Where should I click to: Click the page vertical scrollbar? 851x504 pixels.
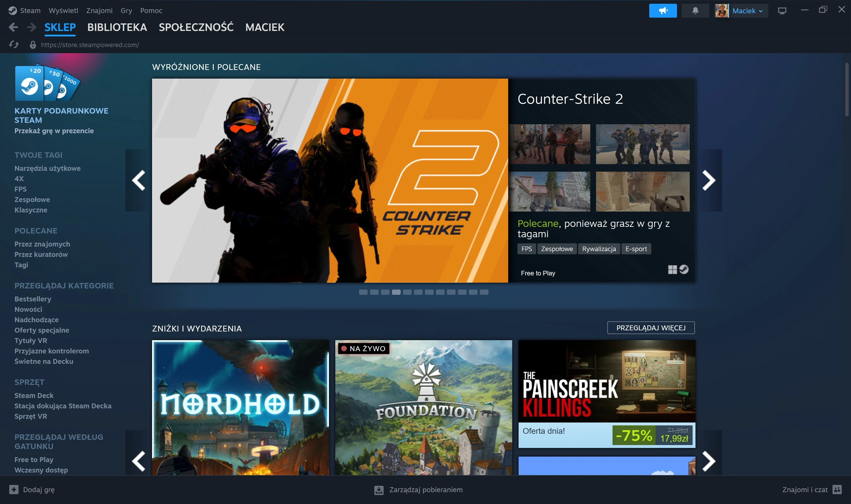click(x=847, y=89)
